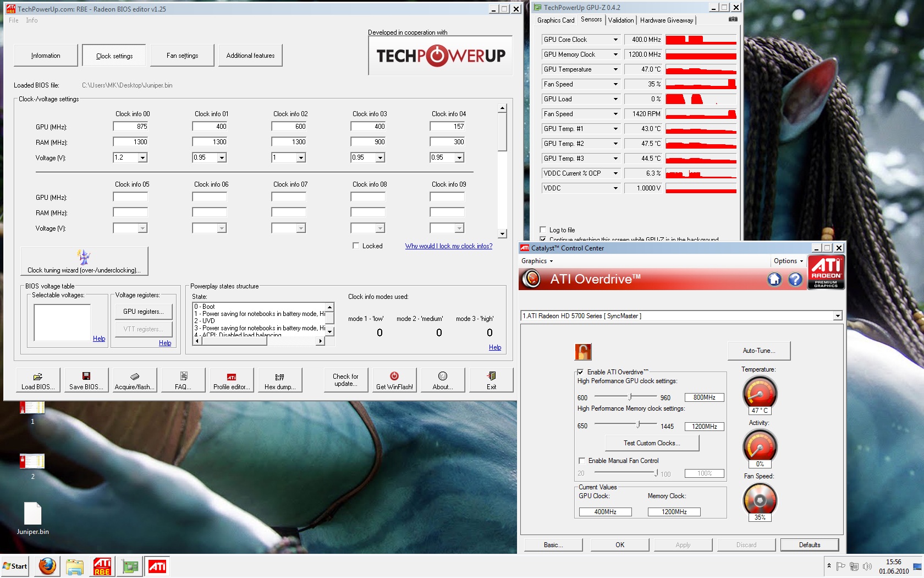Switch to GPU-Z taskbar icon

pos(130,566)
